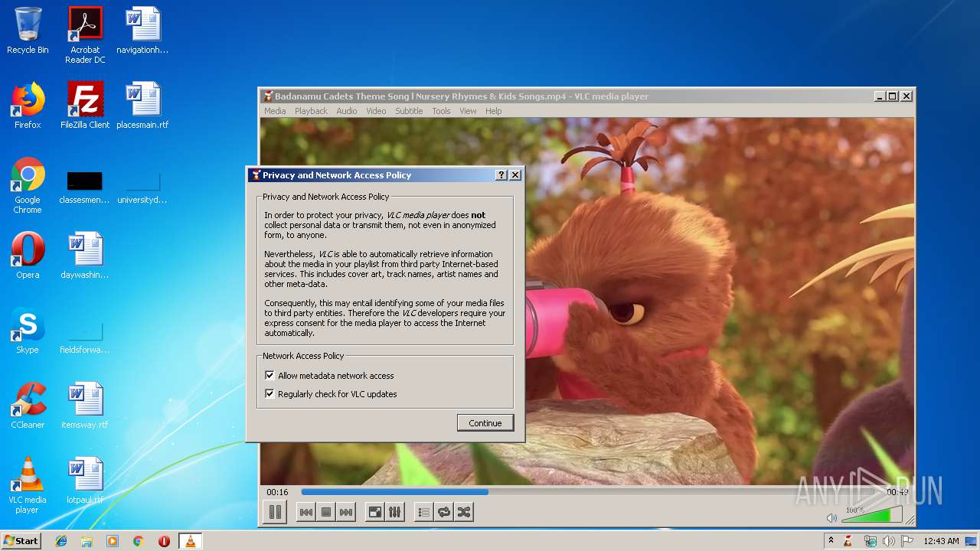
Task: Open the Tools menu
Action: [441, 111]
